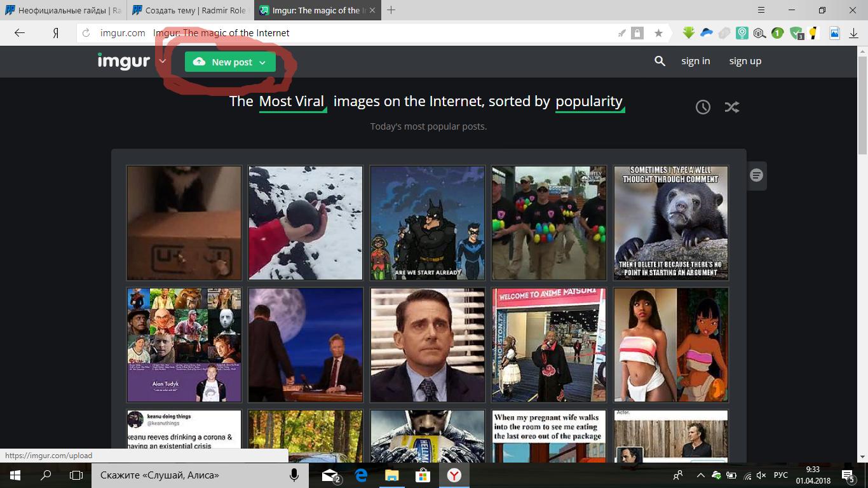Open the popularity sort dropdown
Screen dimensions: 868x488
coord(590,102)
